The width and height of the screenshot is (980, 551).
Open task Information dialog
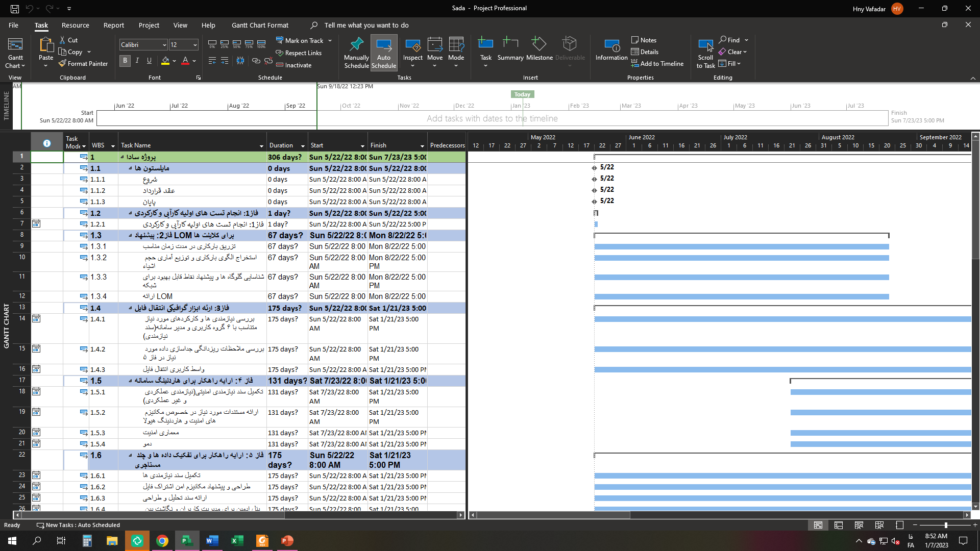point(611,49)
